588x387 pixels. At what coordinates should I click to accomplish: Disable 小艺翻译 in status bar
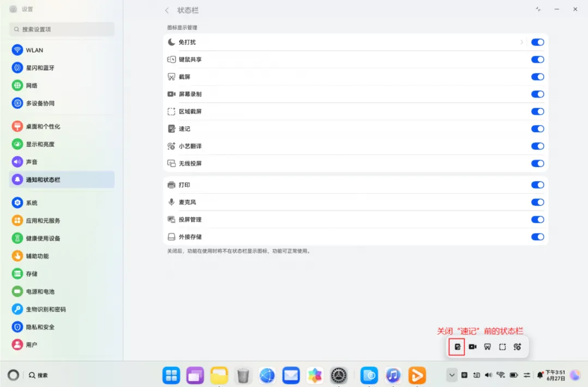point(537,146)
